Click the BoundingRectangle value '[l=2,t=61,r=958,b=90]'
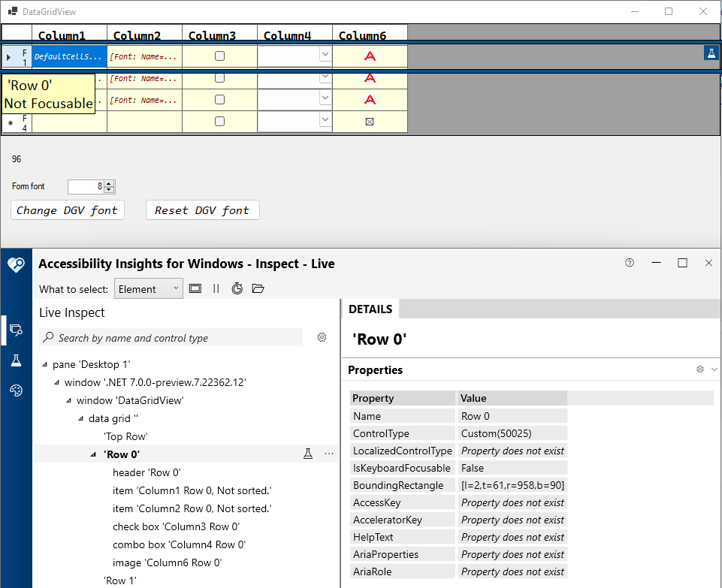722x588 pixels. click(512, 485)
